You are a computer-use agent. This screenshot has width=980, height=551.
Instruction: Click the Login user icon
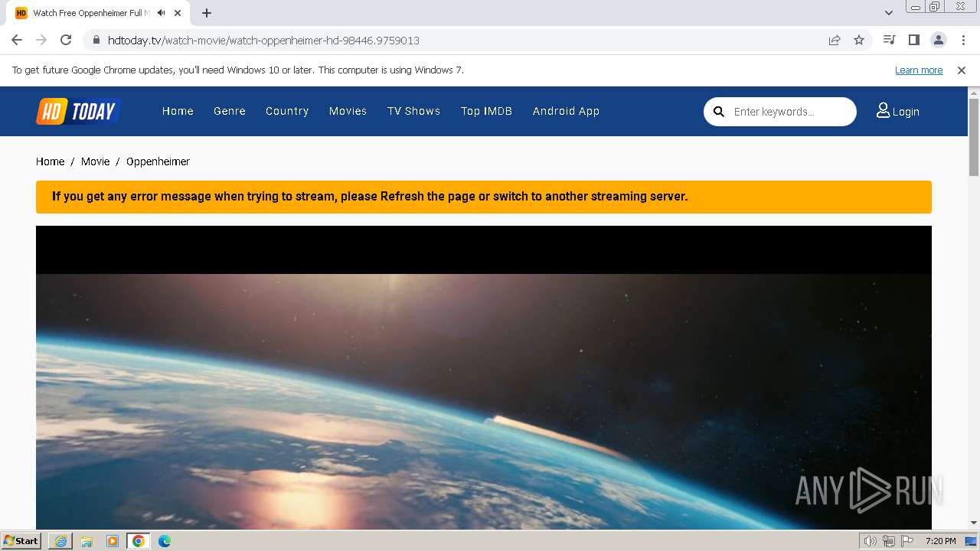(883, 111)
